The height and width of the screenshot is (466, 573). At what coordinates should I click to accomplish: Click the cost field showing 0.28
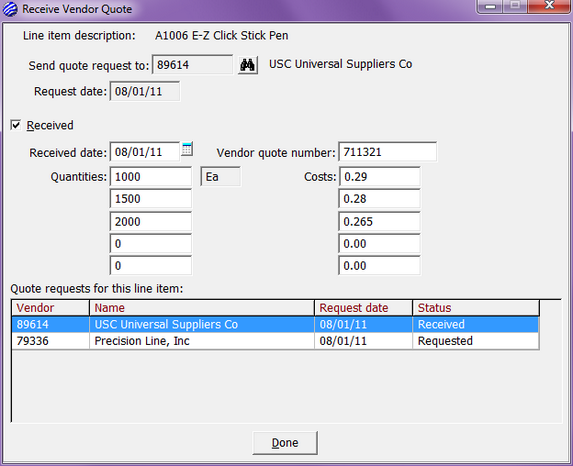[x=379, y=199]
